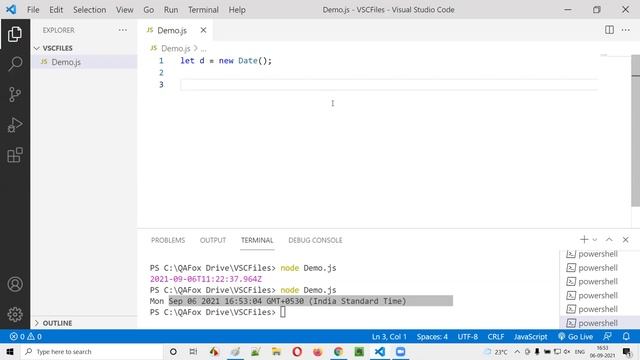Click the Go Live status button

click(x=576, y=337)
